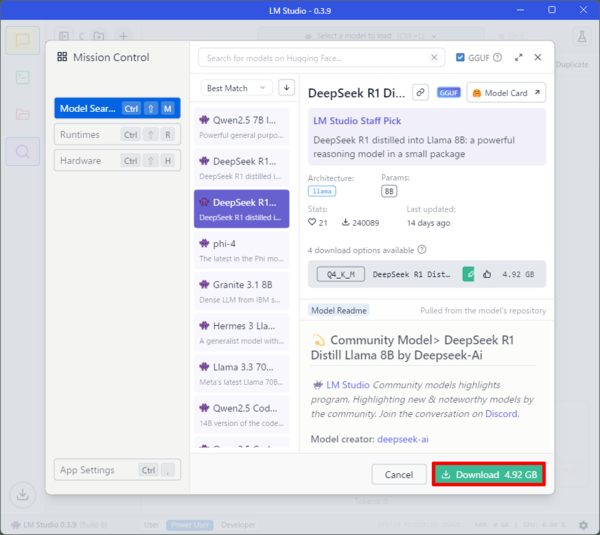
Task: Switch to Developer mode
Action: point(238,525)
